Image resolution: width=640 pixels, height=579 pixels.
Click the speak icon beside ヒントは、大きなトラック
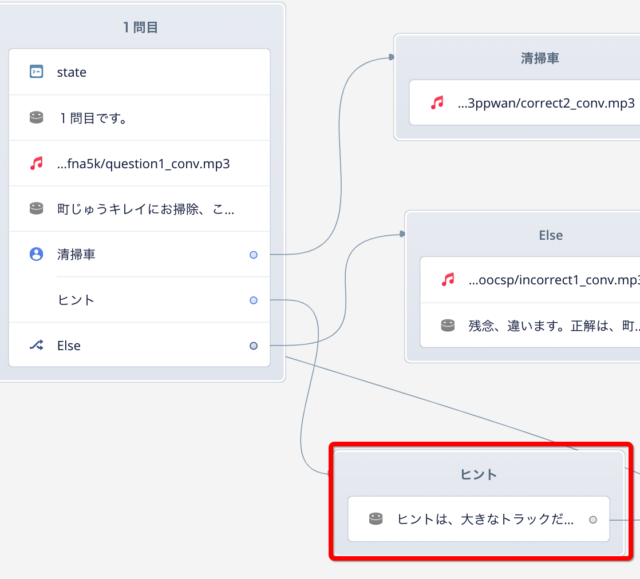(x=376, y=519)
